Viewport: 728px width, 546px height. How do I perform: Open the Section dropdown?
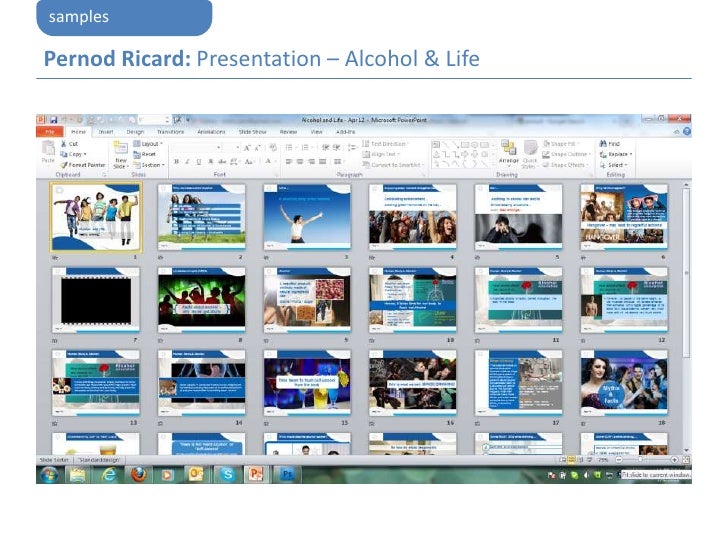point(149,165)
